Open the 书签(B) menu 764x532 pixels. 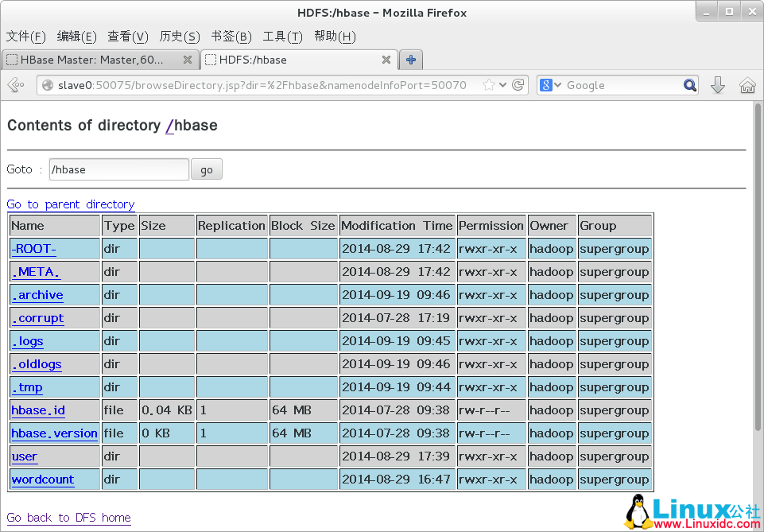point(231,37)
